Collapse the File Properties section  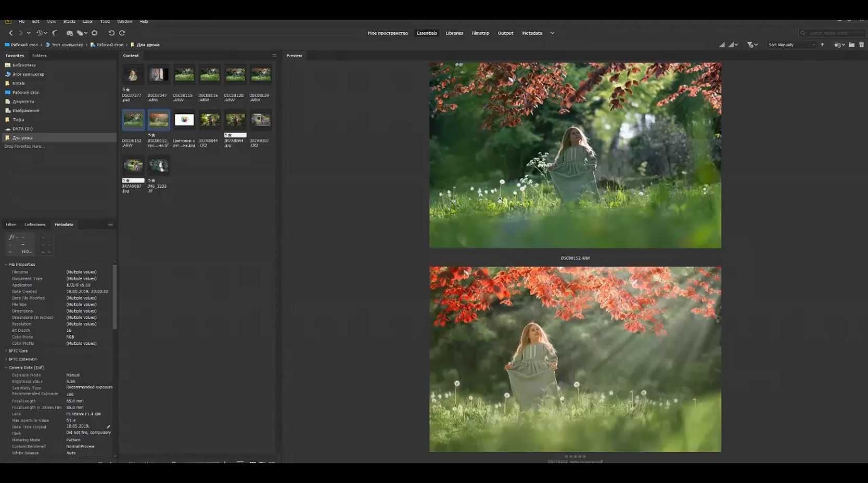click(x=6, y=265)
